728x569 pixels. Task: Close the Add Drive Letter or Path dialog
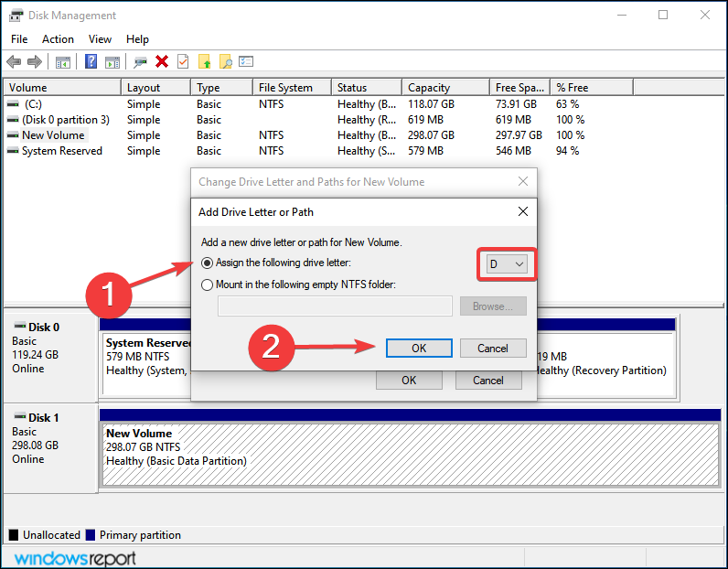[523, 212]
